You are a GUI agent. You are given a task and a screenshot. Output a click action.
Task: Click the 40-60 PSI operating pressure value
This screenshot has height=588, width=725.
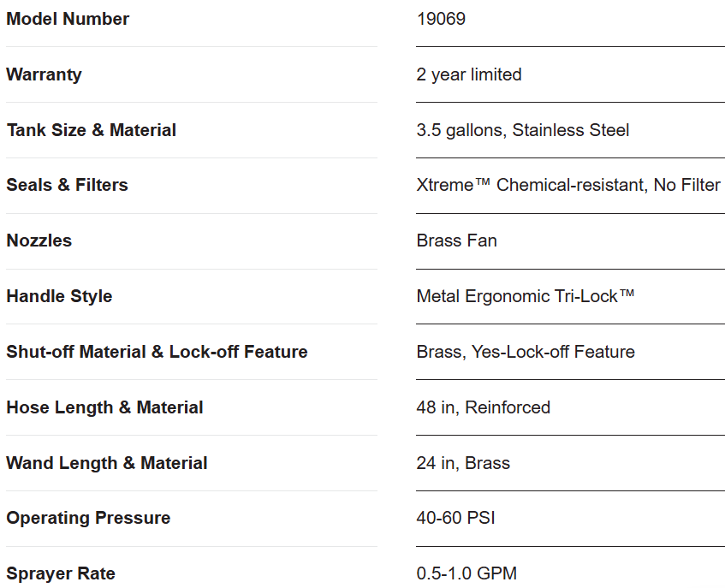(x=455, y=518)
